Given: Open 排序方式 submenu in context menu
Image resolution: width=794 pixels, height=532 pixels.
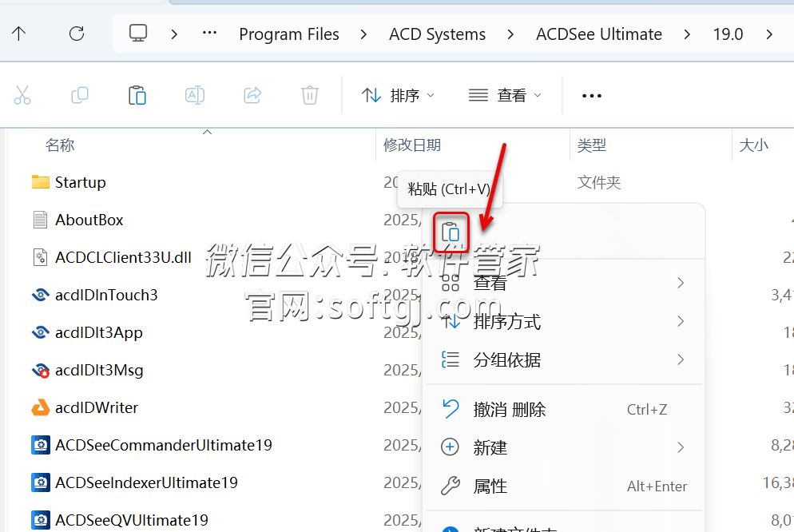Looking at the screenshot, I should coord(564,321).
